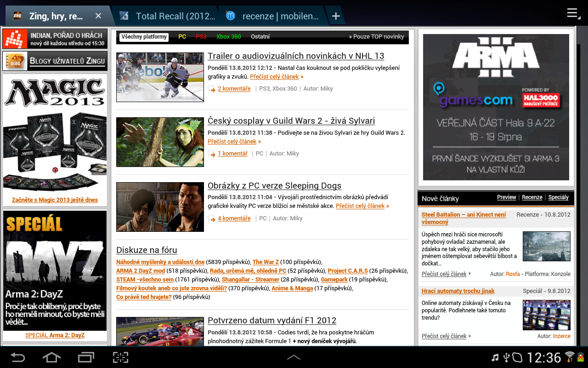Viewport: 588px width, 368px height.
Task: Filter news by PC platform
Action: (182, 36)
